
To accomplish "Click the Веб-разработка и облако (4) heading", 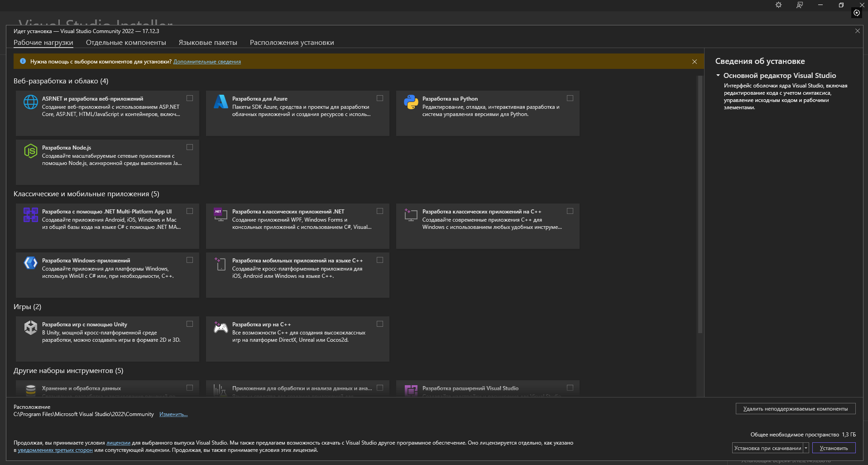I will coord(61,81).
